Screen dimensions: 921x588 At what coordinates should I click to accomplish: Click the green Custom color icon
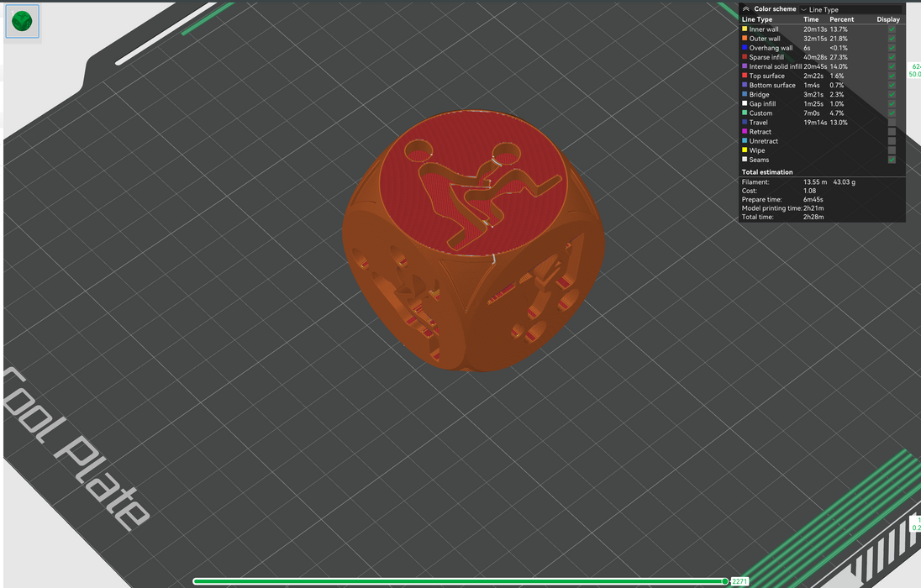(x=745, y=113)
